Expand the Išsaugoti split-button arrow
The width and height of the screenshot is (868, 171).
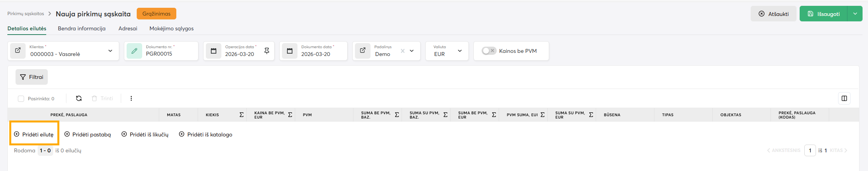click(855, 14)
